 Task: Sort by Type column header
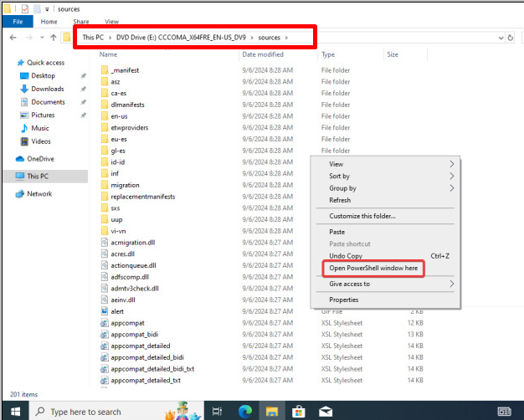(x=328, y=54)
